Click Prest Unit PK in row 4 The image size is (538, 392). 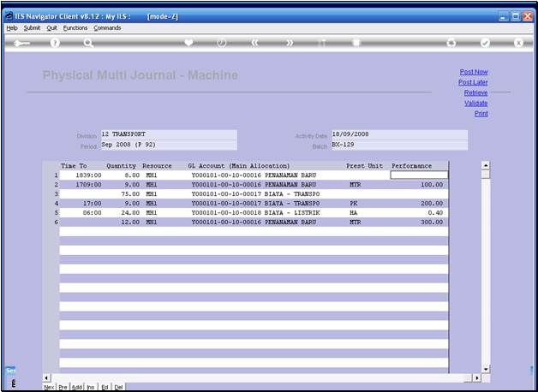click(x=354, y=204)
